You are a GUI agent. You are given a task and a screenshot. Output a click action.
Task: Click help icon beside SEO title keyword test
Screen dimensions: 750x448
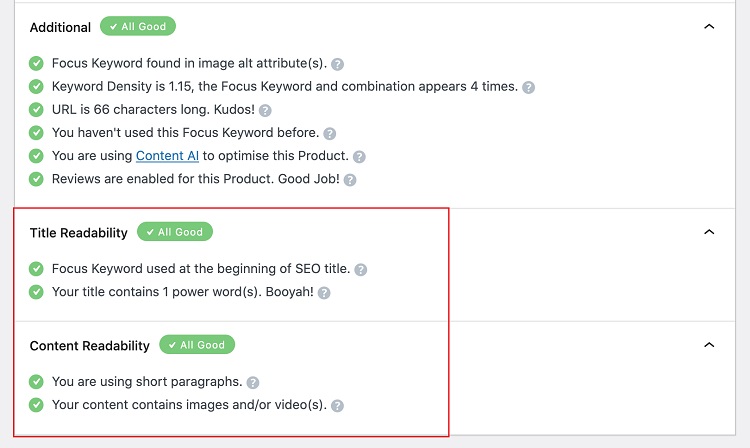(x=361, y=270)
